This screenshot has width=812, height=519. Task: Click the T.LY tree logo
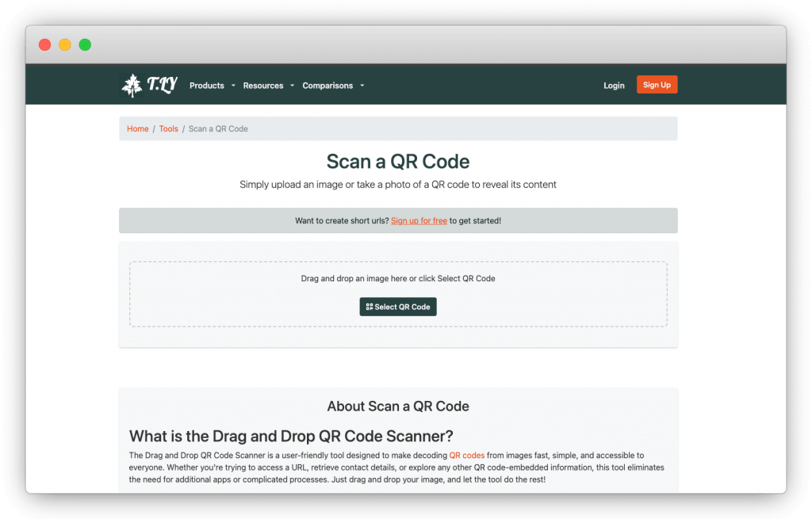[x=149, y=85]
